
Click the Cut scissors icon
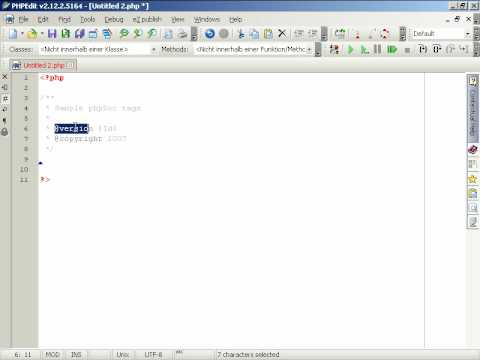coord(241,34)
